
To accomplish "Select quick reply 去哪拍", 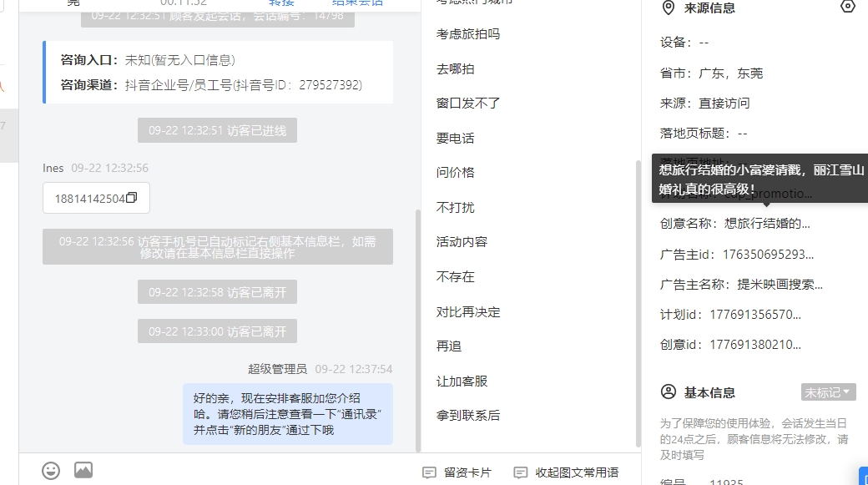I will pyautogui.click(x=455, y=68).
